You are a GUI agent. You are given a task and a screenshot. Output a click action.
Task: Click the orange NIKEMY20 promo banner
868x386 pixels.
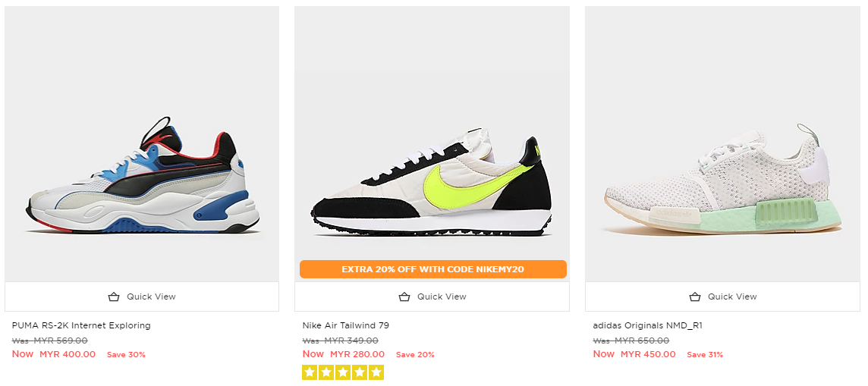432,269
